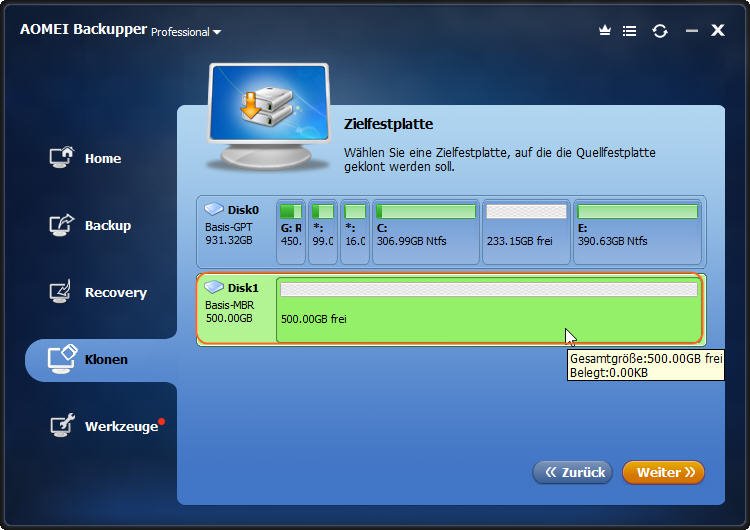Open the upgrade crown icon
The width and height of the screenshot is (750, 530).
click(605, 31)
